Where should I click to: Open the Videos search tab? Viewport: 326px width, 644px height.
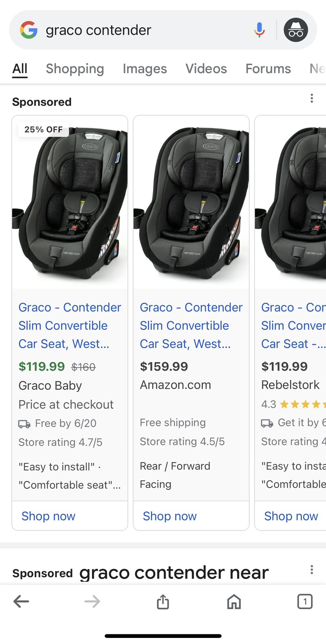[206, 68]
